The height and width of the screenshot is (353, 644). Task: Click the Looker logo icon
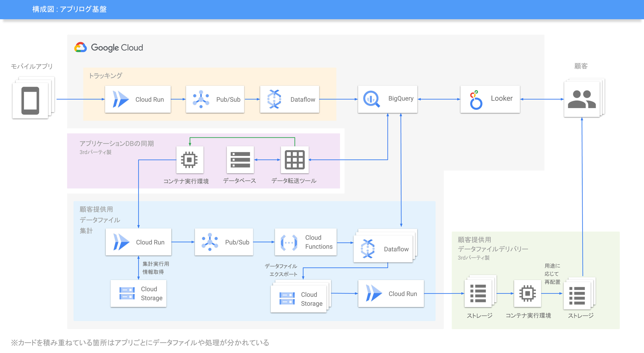click(x=476, y=100)
